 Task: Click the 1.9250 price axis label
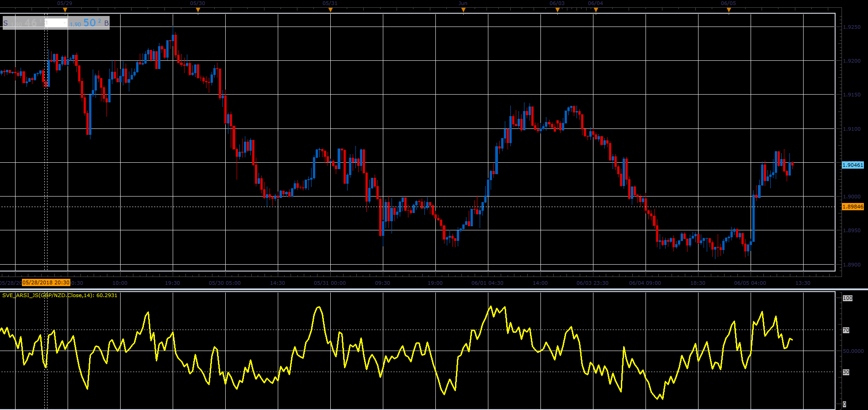tap(852, 27)
